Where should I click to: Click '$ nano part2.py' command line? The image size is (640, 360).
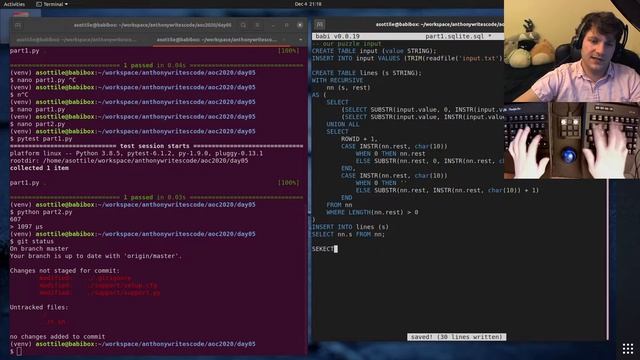point(38,124)
